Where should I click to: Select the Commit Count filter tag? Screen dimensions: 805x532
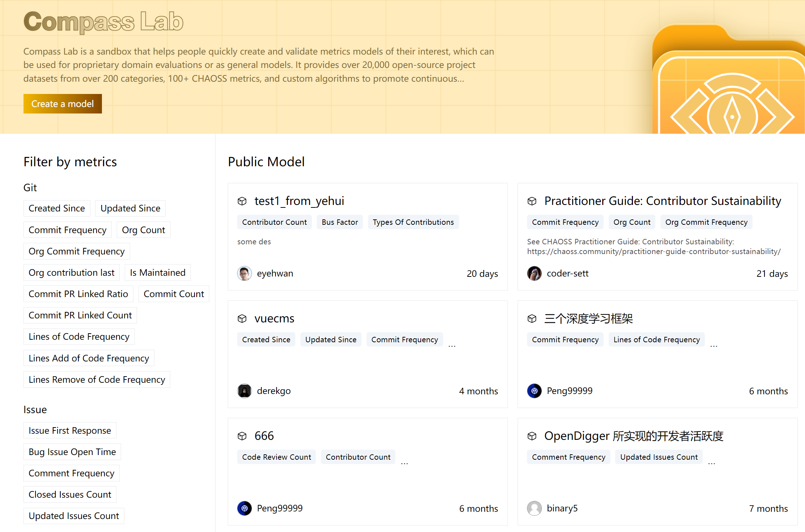174,294
